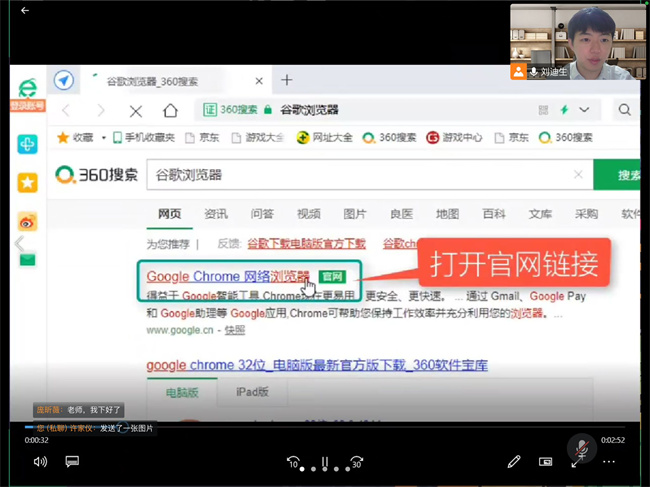Open the more options ellipsis
650x487 pixels.
click(609, 461)
